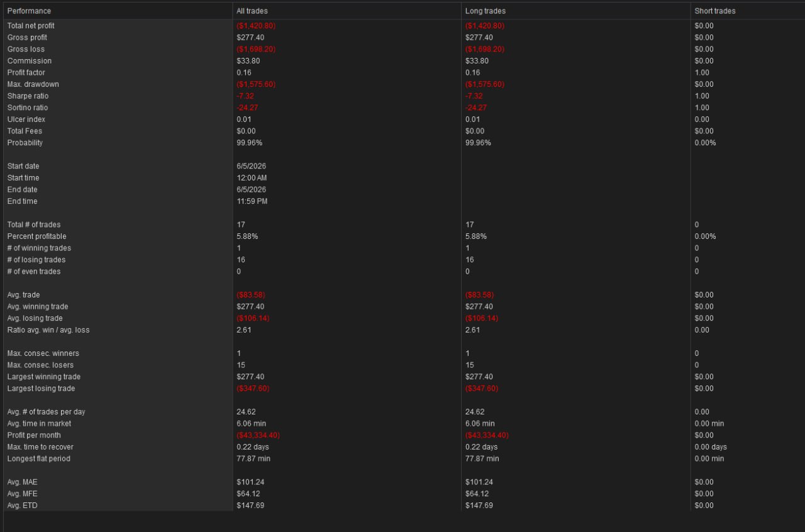Image resolution: width=805 pixels, height=532 pixels.
Task: Click Short trades Profit factor value 1.00
Action: (702, 73)
